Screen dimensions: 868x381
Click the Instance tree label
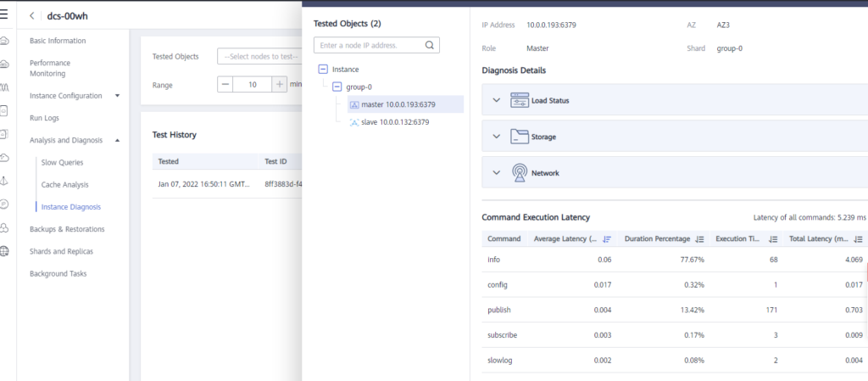[346, 70]
